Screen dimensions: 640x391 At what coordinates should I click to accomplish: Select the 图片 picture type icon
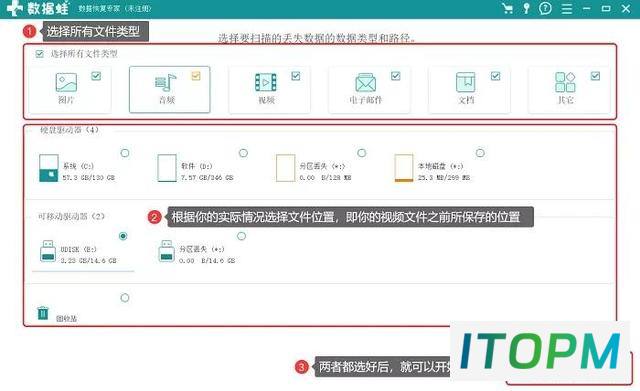pos(66,82)
